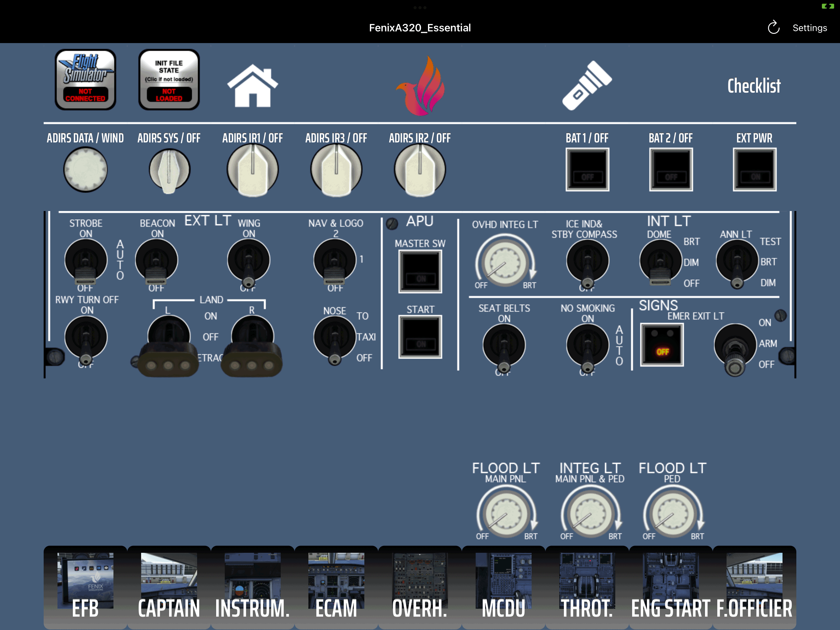
Task: Turn the ADIRS IR1 selector knob
Action: (x=252, y=169)
